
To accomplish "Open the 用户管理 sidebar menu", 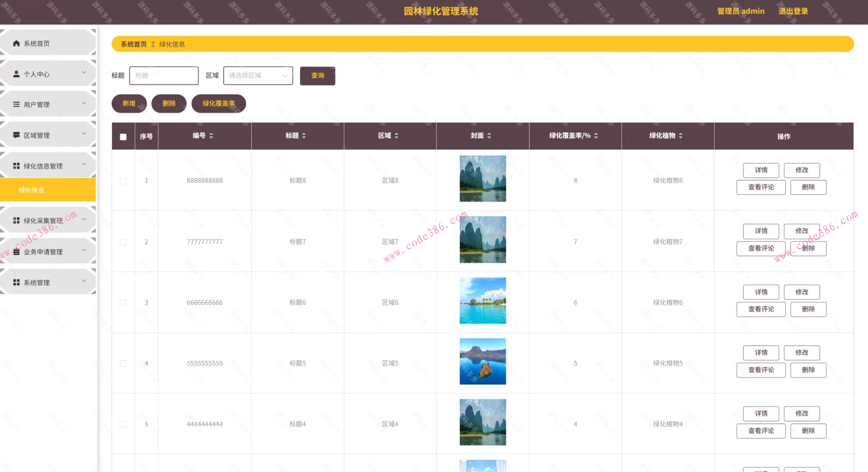I will 48,104.
